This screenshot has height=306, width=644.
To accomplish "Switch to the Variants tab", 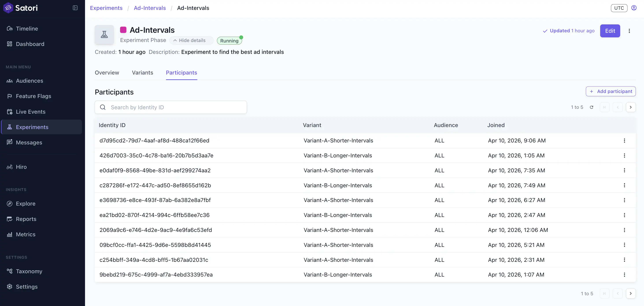I will point(142,73).
